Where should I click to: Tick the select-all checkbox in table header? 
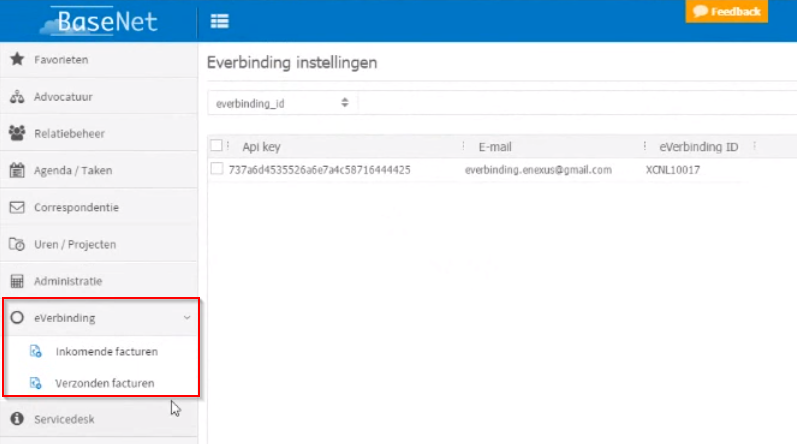pos(217,146)
